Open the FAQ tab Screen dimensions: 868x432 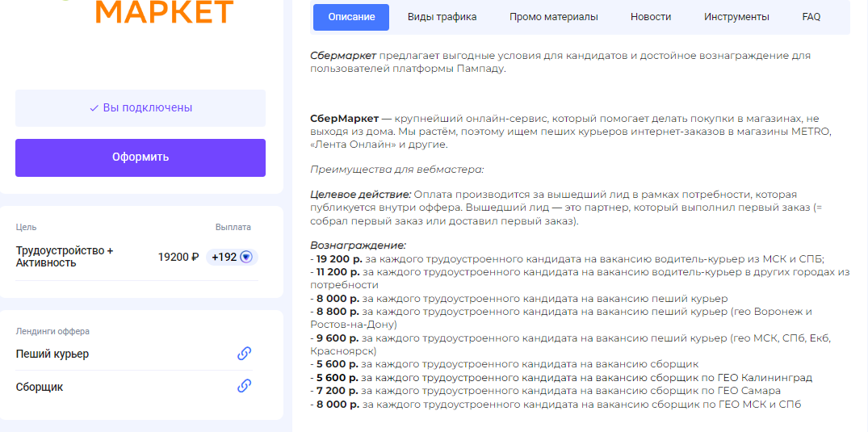click(811, 17)
